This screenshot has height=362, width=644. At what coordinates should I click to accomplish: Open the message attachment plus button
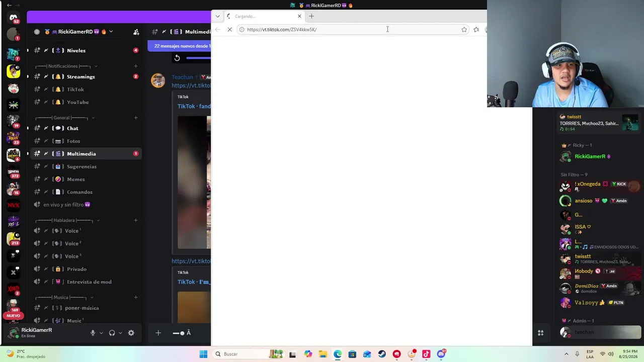(x=158, y=333)
